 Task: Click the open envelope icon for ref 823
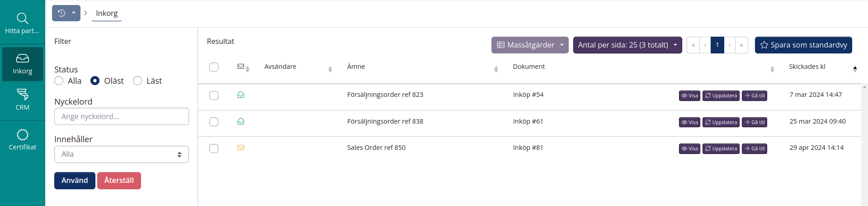pos(241,95)
